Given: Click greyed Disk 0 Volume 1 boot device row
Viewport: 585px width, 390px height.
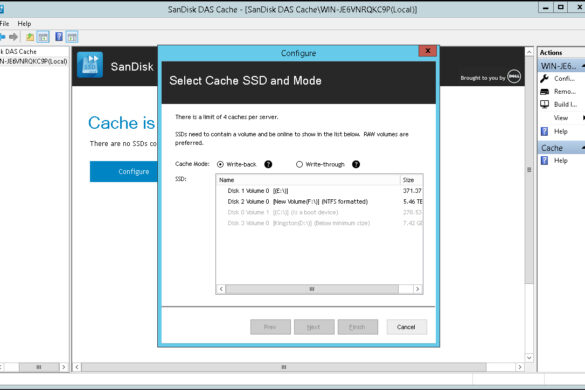Looking at the screenshot, I should coord(319,212).
